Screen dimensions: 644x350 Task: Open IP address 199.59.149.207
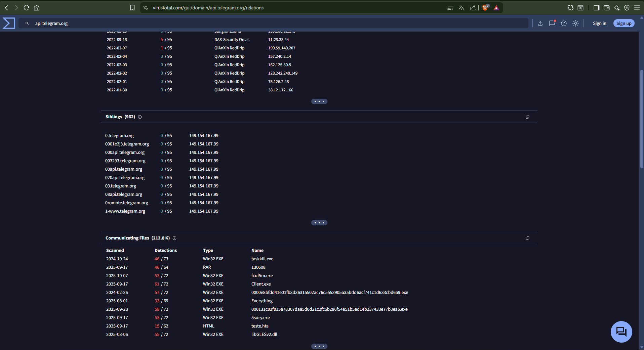click(282, 48)
